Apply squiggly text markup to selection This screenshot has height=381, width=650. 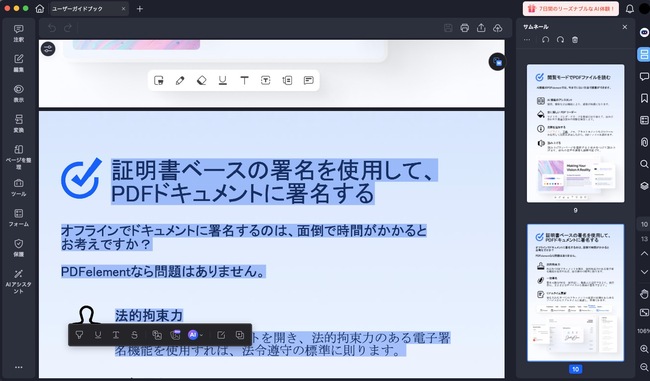coord(116,335)
